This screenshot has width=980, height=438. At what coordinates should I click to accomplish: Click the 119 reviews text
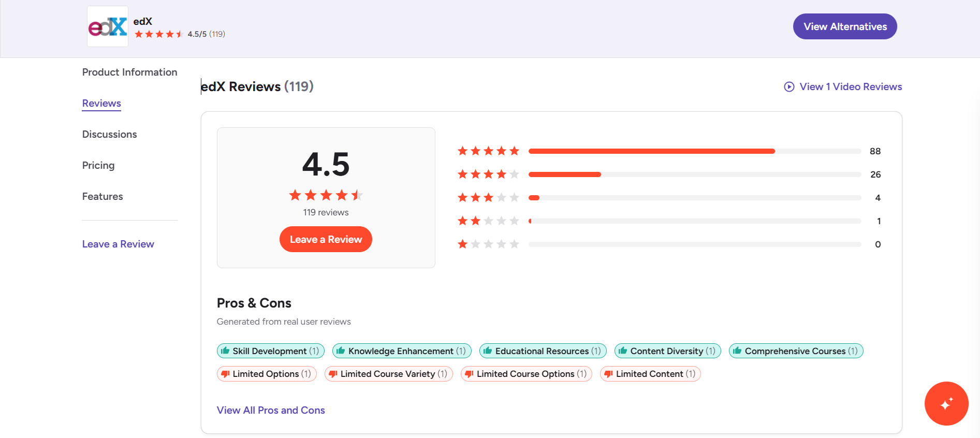326,212
